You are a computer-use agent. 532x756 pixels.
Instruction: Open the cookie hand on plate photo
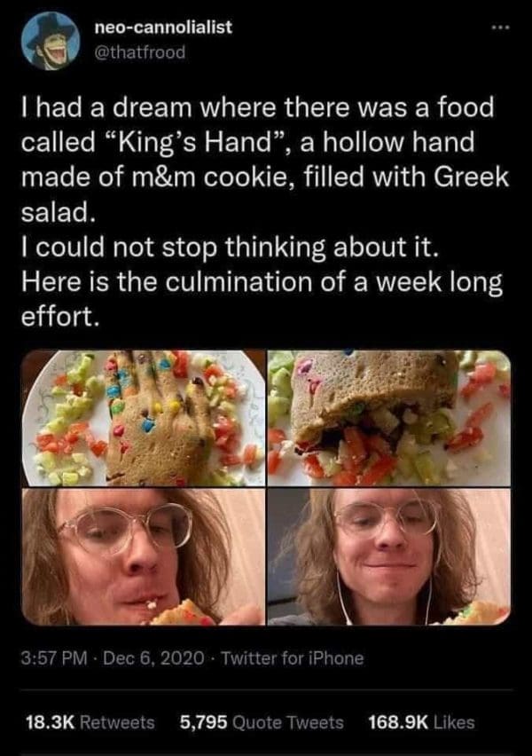143,418
